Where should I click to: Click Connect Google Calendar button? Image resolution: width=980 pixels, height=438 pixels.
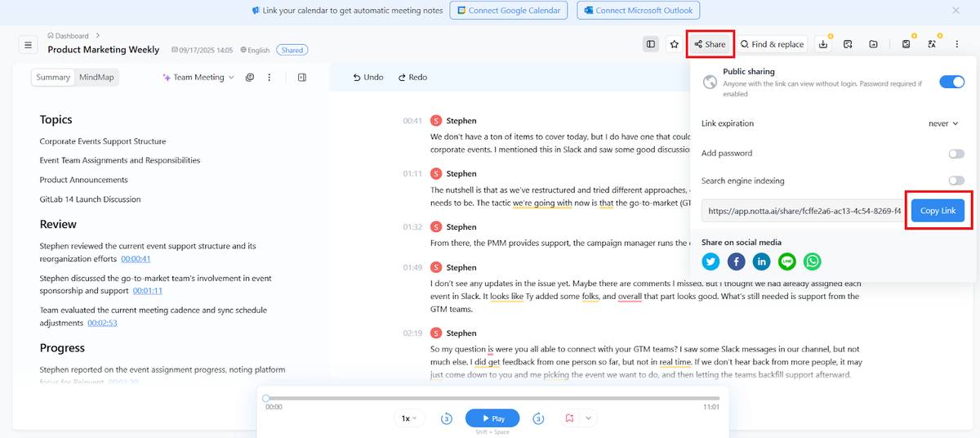509,11
